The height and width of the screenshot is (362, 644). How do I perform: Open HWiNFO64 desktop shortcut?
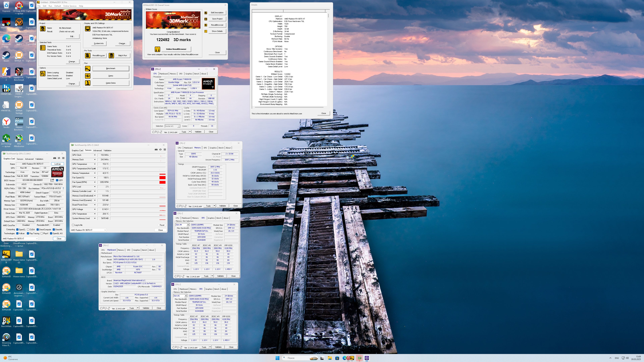pos(6,90)
